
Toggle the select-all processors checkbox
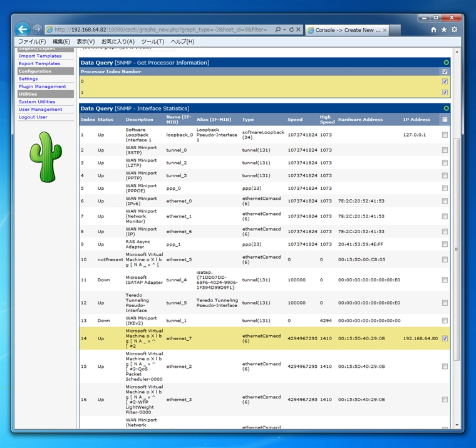click(445, 71)
